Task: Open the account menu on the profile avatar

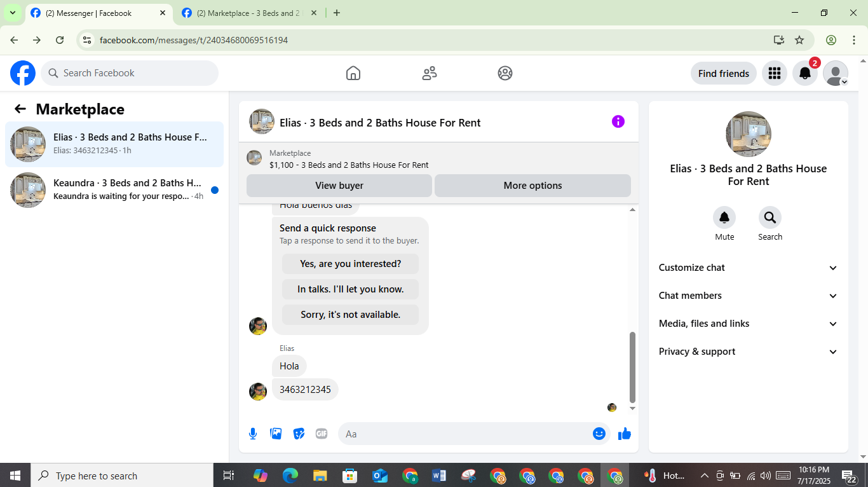Action: [x=836, y=73]
